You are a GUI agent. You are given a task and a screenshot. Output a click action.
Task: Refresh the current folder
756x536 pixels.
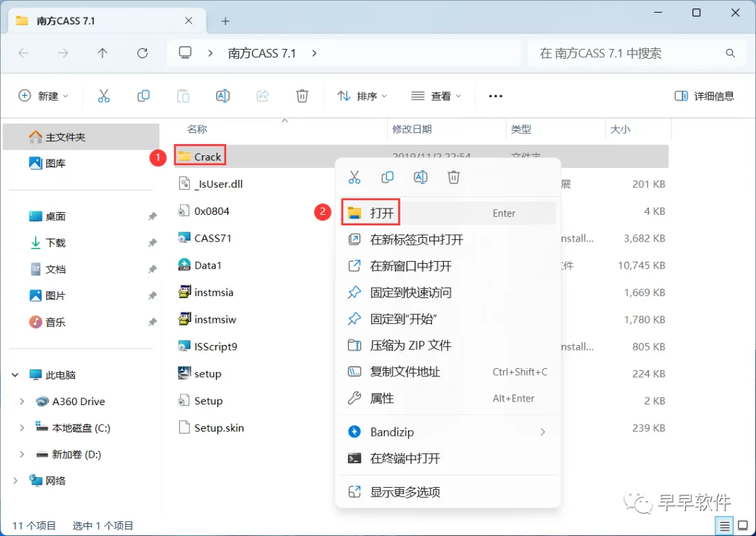(142, 53)
